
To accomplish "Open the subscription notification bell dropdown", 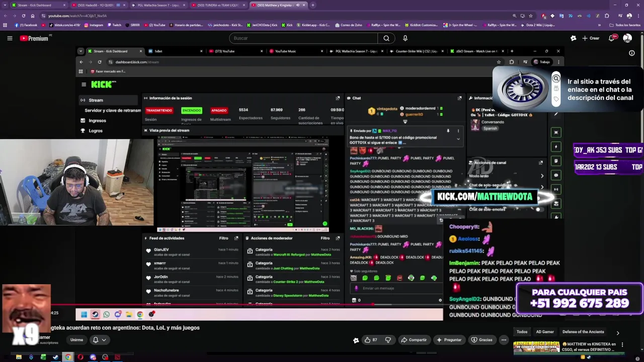I will (99, 340).
